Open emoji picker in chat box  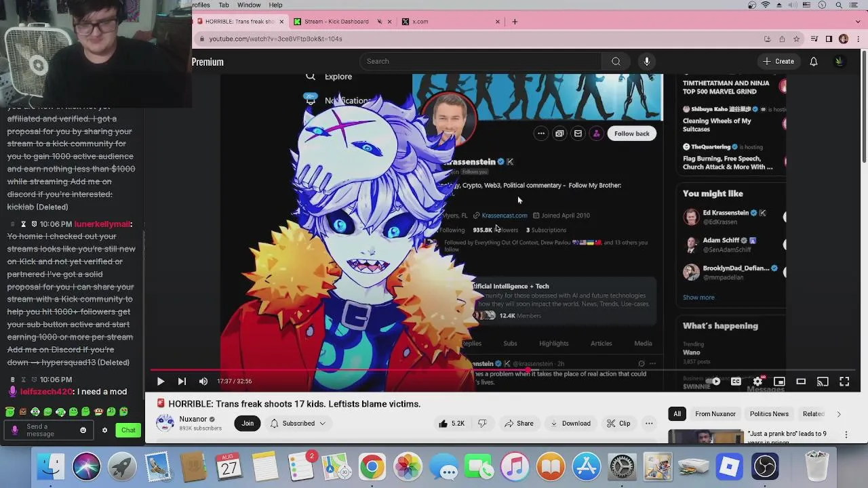click(83, 430)
